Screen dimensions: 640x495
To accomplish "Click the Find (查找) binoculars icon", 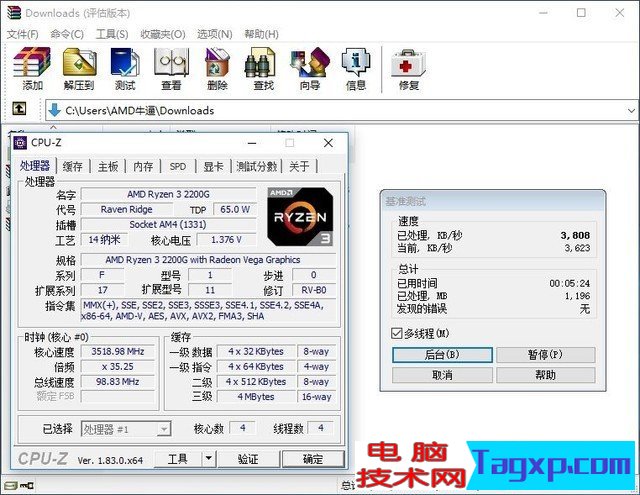I will tap(260, 62).
